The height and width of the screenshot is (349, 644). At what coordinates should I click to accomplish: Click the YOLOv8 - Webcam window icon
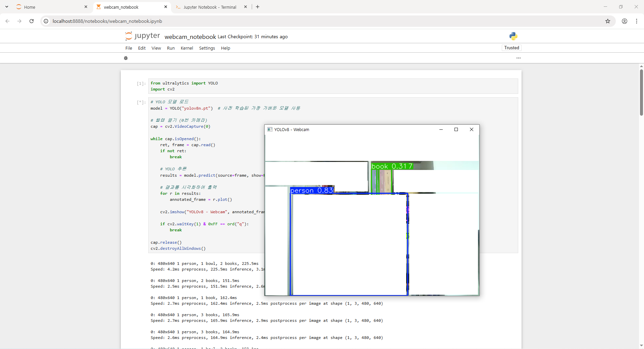(x=270, y=129)
